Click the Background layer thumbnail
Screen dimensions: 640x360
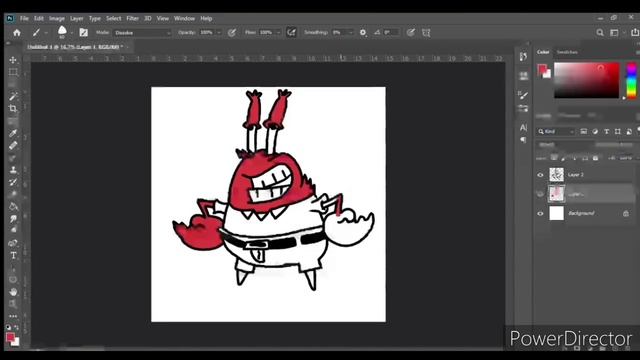[x=556, y=213]
